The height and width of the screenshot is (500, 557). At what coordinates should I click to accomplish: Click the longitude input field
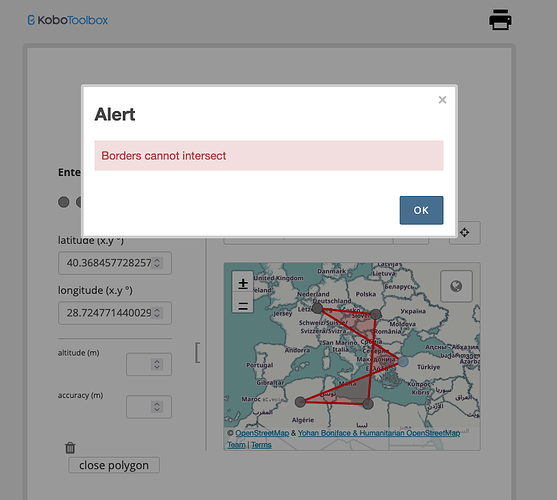[115, 313]
